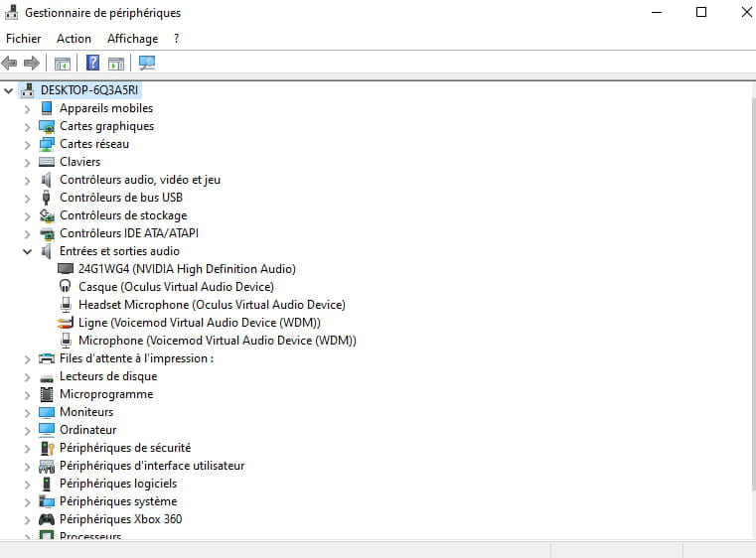Select the Microprogramme label
Image resolution: width=756 pixels, height=558 pixels.
106,394
